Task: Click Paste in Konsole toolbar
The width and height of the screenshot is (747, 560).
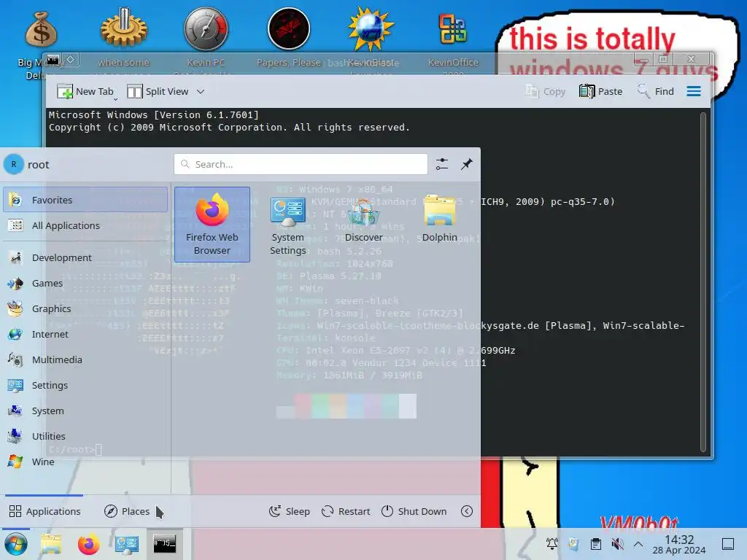Action: tap(600, 91)
